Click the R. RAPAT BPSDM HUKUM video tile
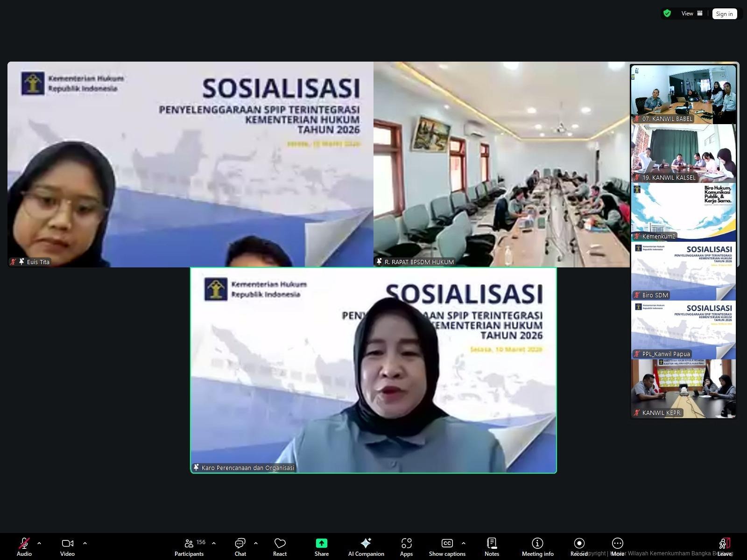Image resolution: width=747 pixels, height=560 pixels. coord(502,164)
